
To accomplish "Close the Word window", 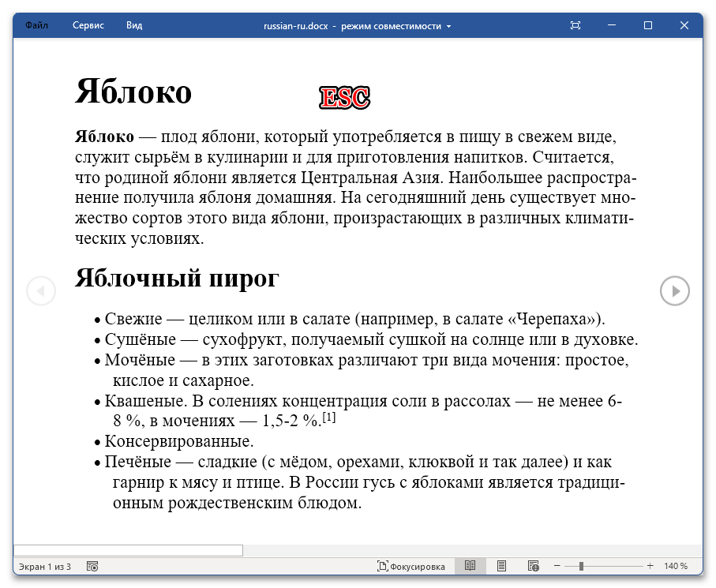I will 684,25.
